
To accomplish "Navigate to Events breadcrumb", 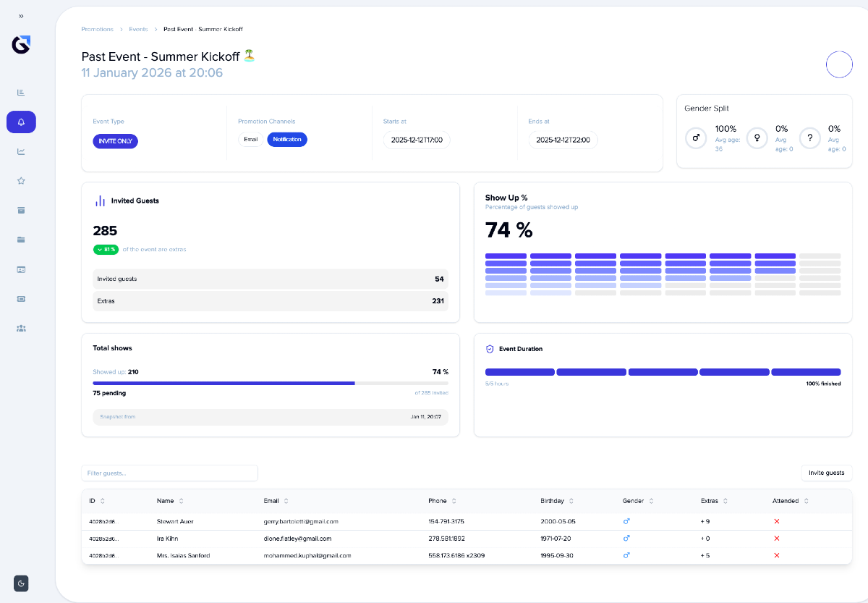I will click(138, 30).
